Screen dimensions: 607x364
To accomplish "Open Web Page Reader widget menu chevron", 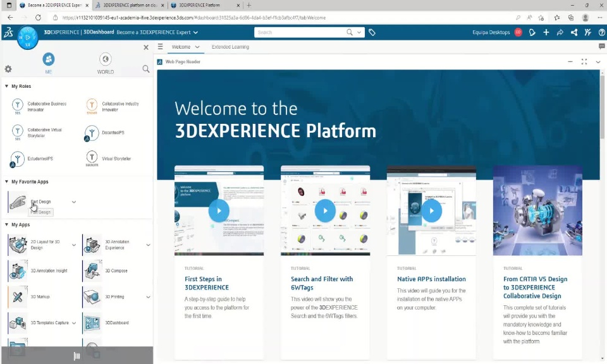I will click(x=598, y=62).
